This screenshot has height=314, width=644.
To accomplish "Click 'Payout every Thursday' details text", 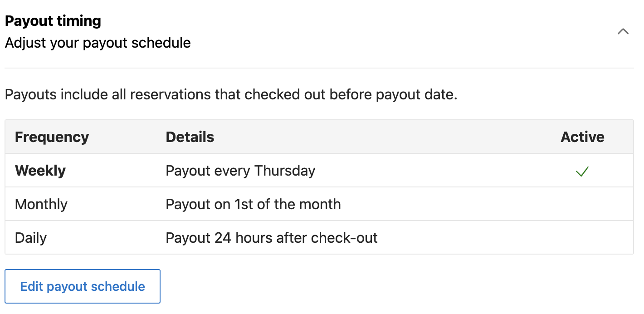I will click(x=240, y=171).
